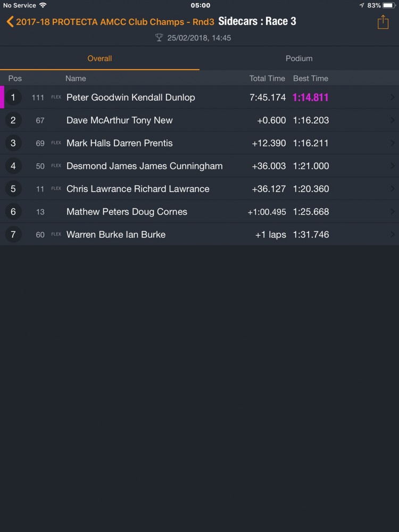Screen dimensions: 399x532
Task: Tap the FLEX badge next to Mark Halls
Action: 56,143
